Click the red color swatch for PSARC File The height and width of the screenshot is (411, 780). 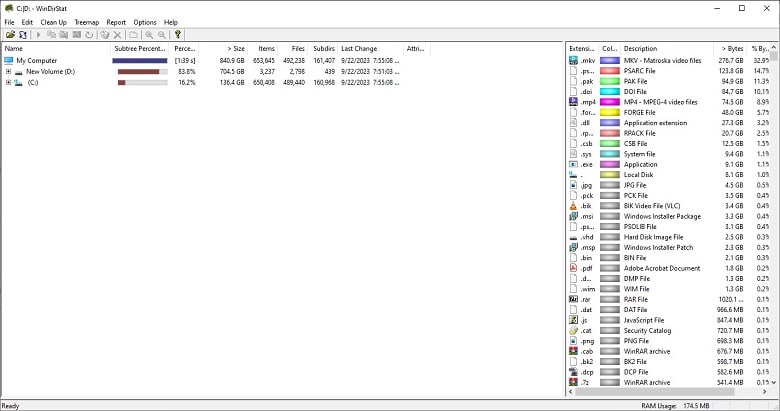609,71
